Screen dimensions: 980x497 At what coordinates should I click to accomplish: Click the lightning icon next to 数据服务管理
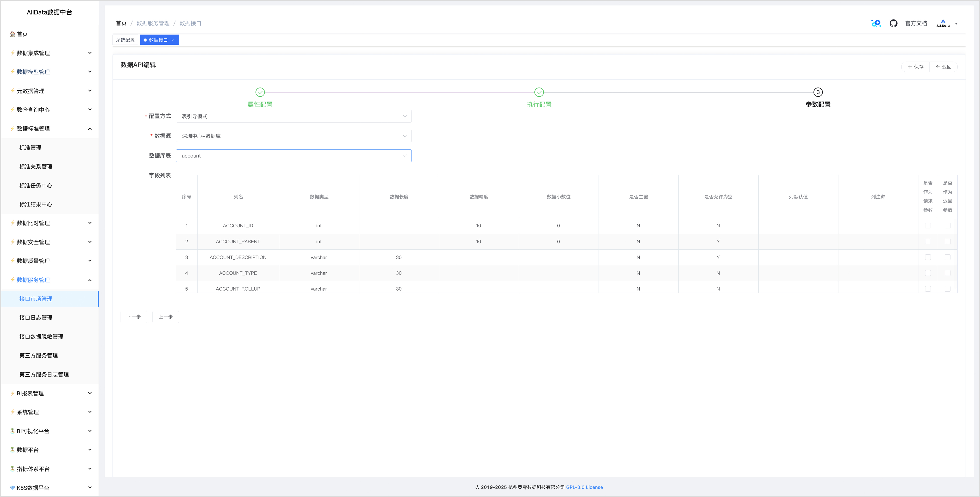point(12,280)
